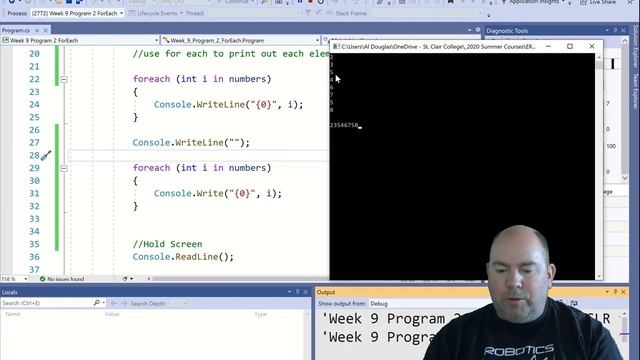
Task: Click the //Hold Screen comment on line 35
Action: point(167,244)
